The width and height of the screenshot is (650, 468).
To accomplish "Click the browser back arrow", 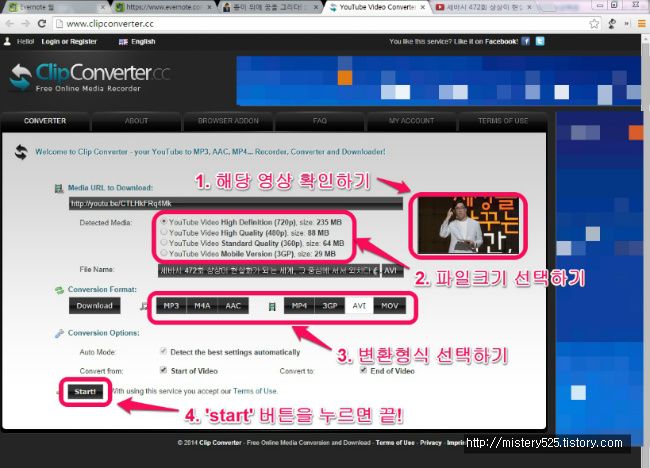I will point(10,24).
